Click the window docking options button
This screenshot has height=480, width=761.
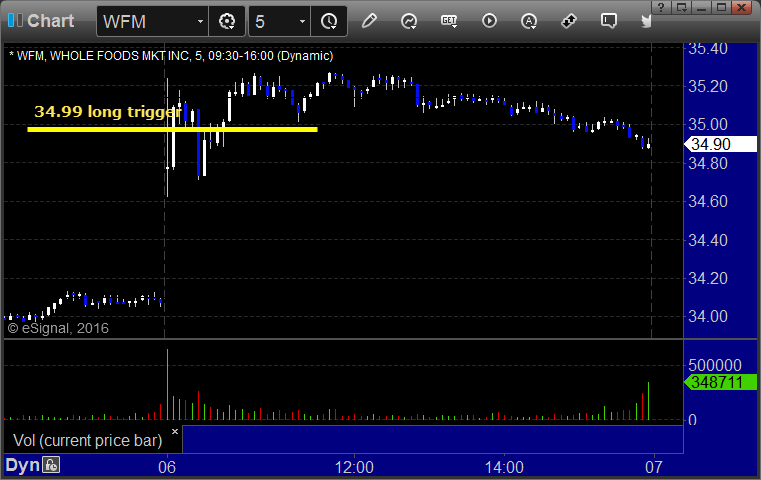tap(681, 7)
